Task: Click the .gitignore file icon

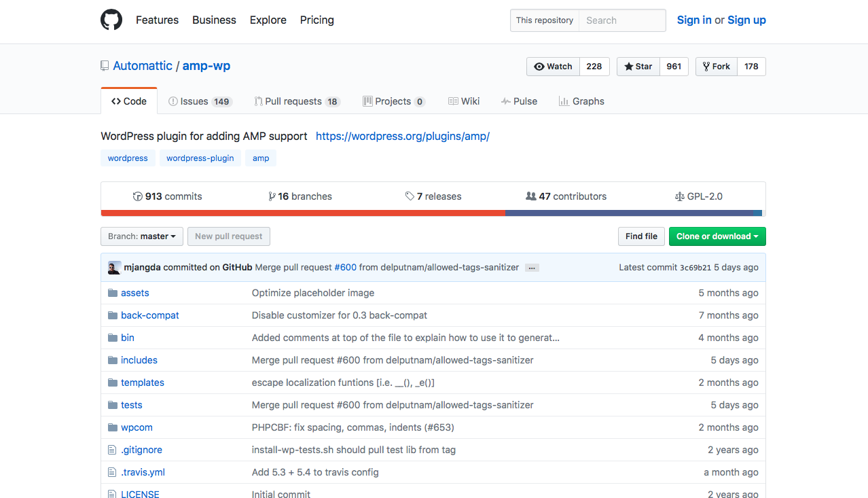Action: (112, 450)
